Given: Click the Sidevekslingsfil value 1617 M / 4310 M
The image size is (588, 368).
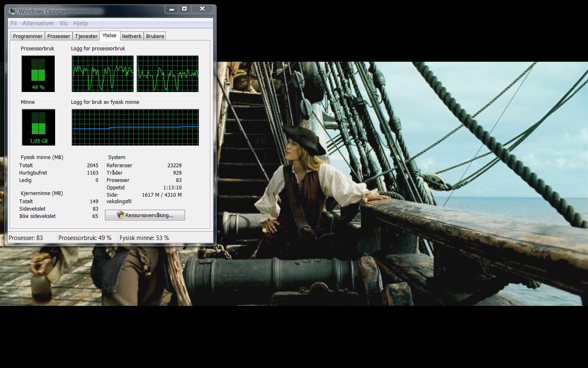Looking at the screenshot, I should pyautogui.click(x=162, y=195).
